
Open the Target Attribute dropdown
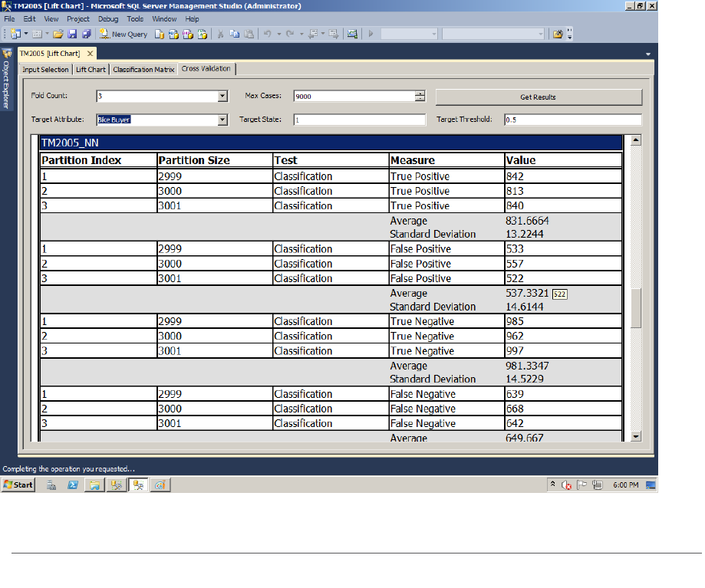(x=222, y=120)
